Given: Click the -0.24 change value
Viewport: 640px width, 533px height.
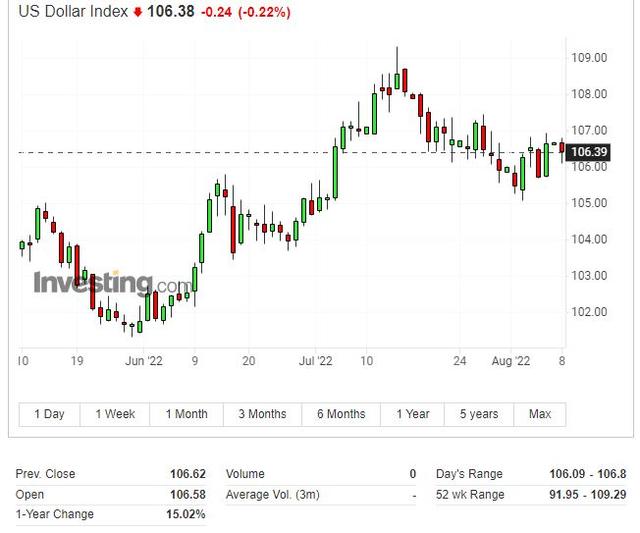Looking at the screenshot, I should (216, 12).
